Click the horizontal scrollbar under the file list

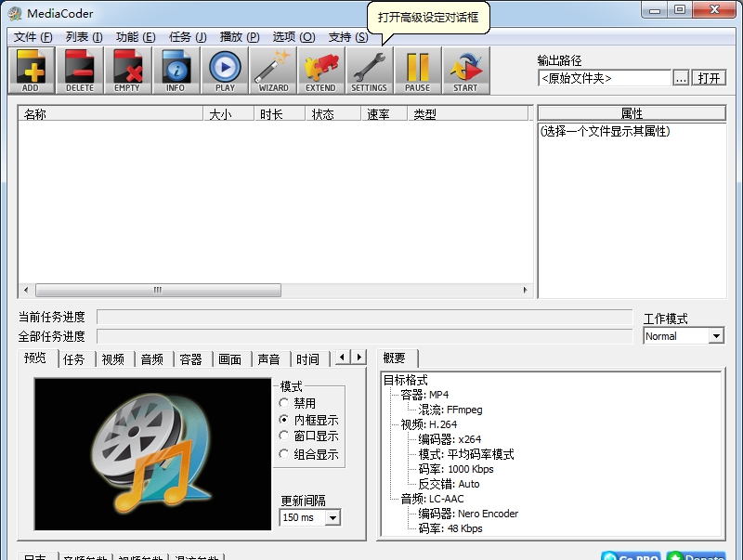(158, 290)
